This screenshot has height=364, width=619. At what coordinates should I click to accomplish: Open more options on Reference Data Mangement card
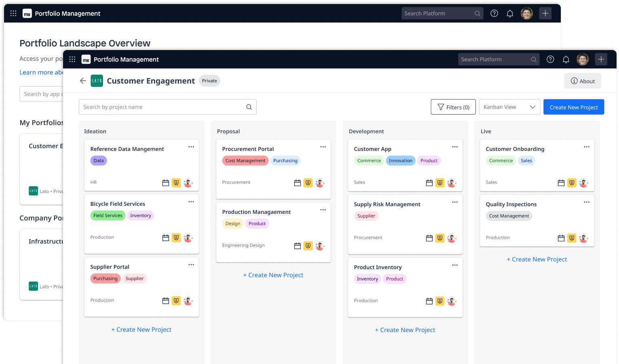[191, 147]
